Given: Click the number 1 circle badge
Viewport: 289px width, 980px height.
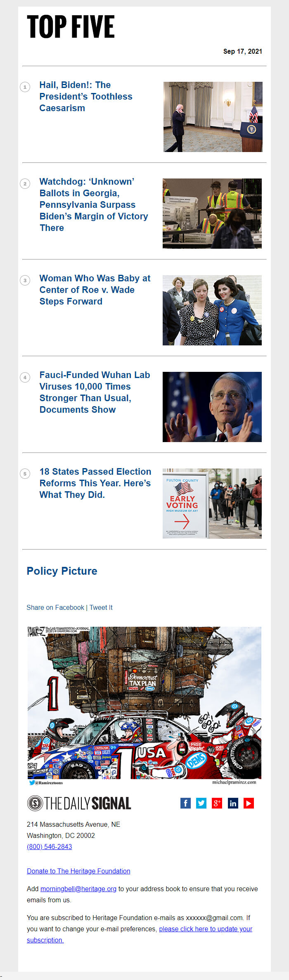Looking at the screenshot, I should coord(25,87).
